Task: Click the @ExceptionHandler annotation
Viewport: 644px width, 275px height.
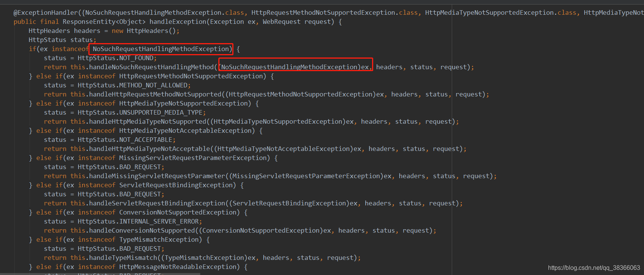Action: coord(45,13)
